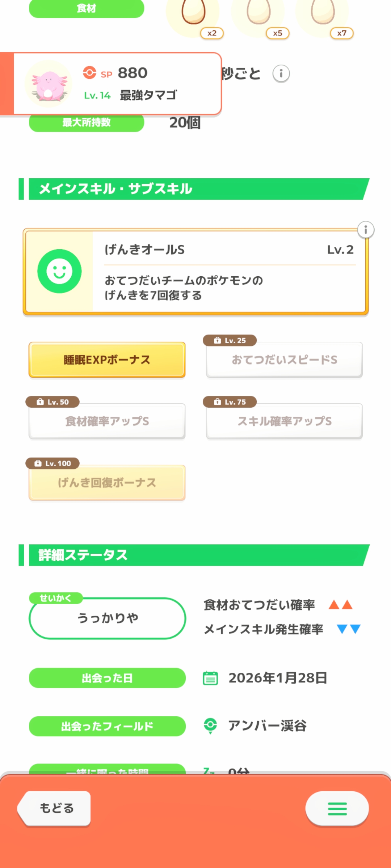This screenshot has height=868, width=391.
Task: Tap the green smiley skill icon
Action: pyautogui.click(x=59, y=271)
